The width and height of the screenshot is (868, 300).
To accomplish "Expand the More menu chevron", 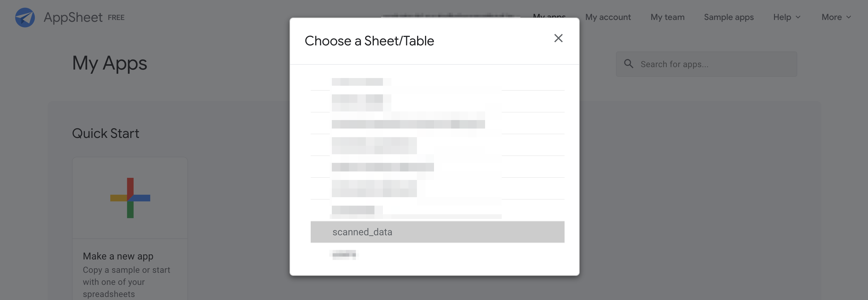I will click(x=848, y=17).
